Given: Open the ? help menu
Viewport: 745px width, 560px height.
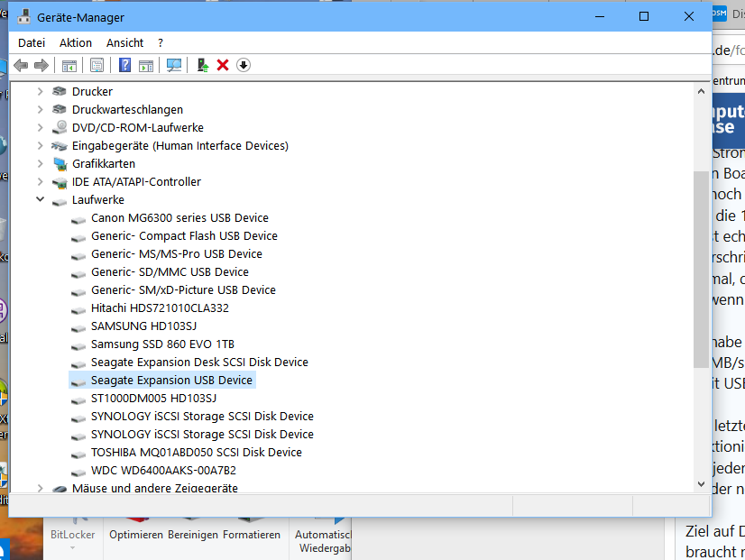Looking at the screenshot, I should pos(161,42).
